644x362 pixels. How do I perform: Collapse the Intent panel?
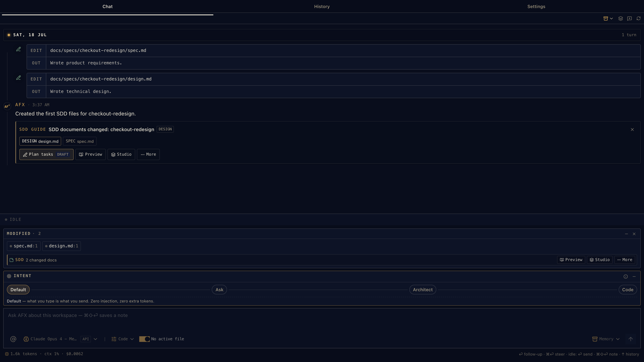[634, 277]
